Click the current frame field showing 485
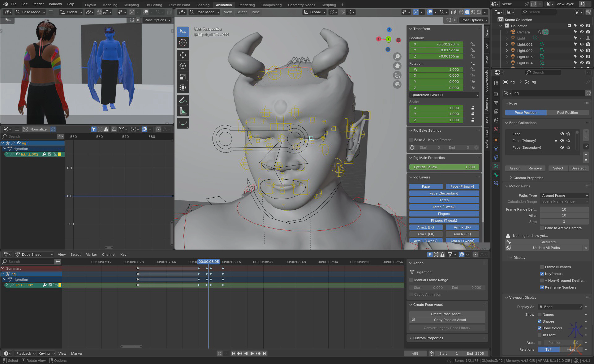594x364 pixels. (x=415, y=353)
